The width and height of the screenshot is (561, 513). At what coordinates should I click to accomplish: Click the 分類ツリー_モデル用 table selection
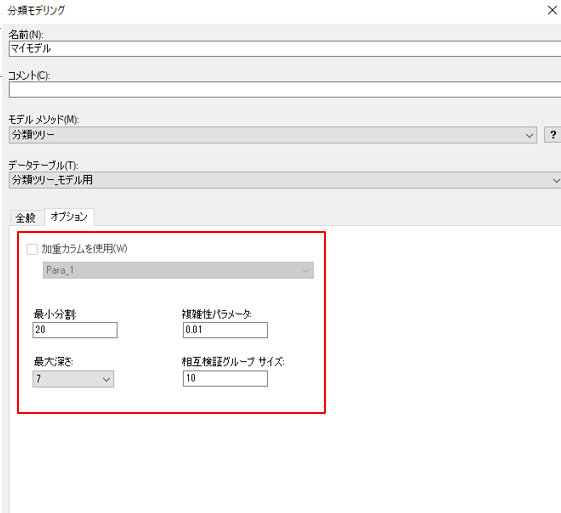coord(52,180)
